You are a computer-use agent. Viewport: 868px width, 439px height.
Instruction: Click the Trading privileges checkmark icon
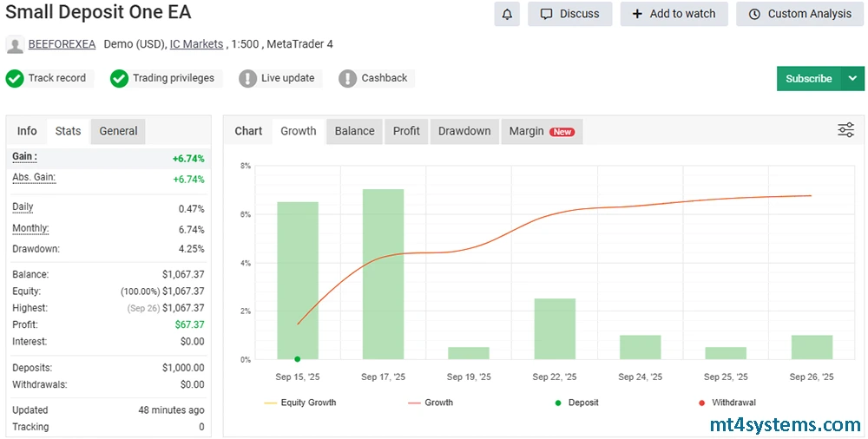tap(119, 79)
